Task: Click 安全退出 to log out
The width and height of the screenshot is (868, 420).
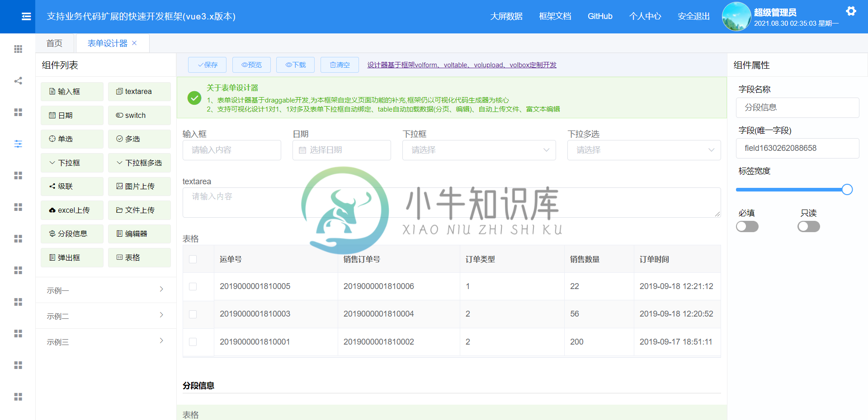Action: point(694,16)
